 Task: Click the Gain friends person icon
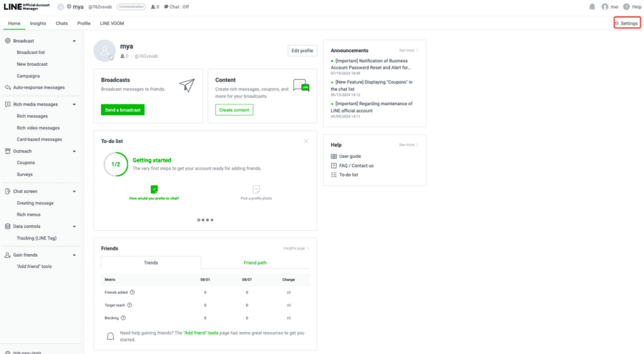click(8, 255)
